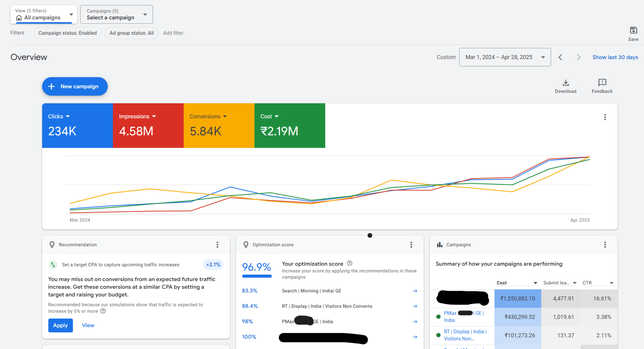Screen dimensions: 644x349
Task: Click the Save icon
Action: pos(633,31)
